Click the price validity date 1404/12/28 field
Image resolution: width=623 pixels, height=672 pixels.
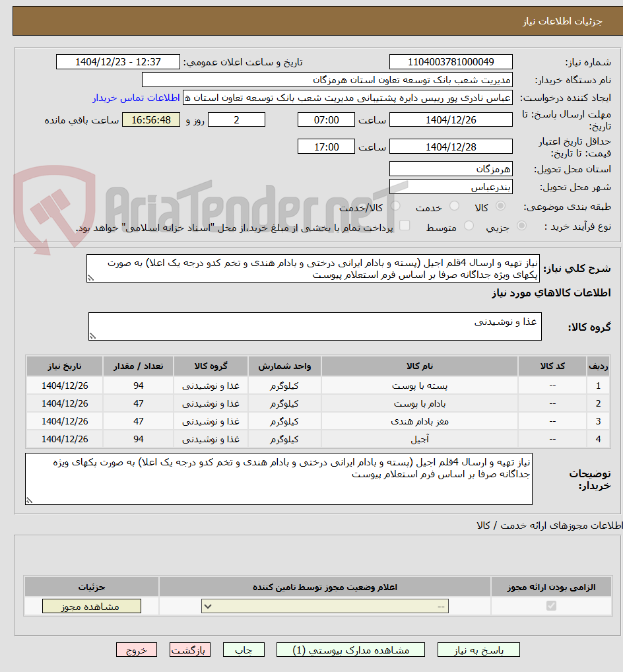click(x=451, y=147)
